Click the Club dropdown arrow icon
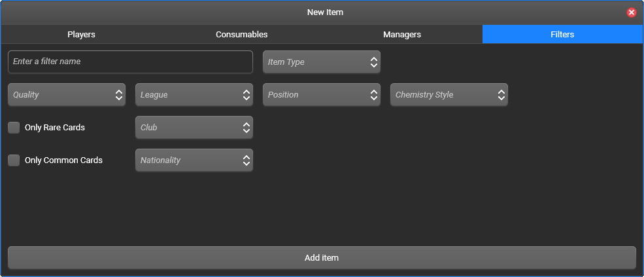 [x=246, y=128]
